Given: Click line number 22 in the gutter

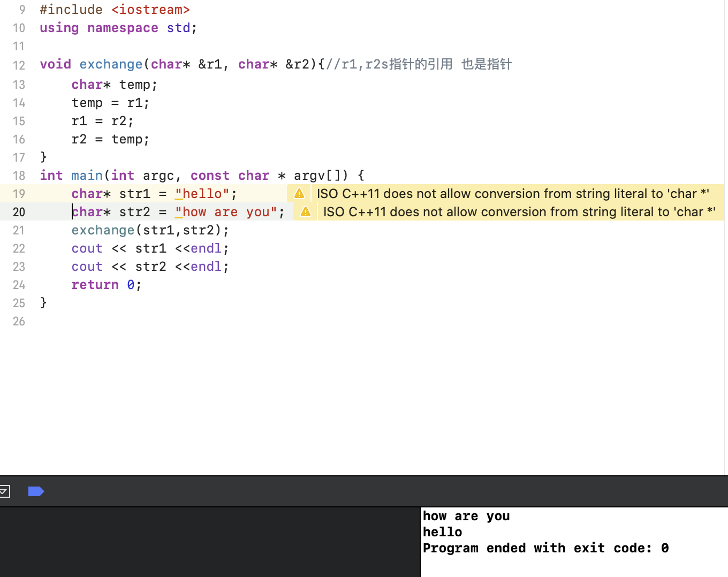Looking at the screenshot, I should (x=19, y=249).
